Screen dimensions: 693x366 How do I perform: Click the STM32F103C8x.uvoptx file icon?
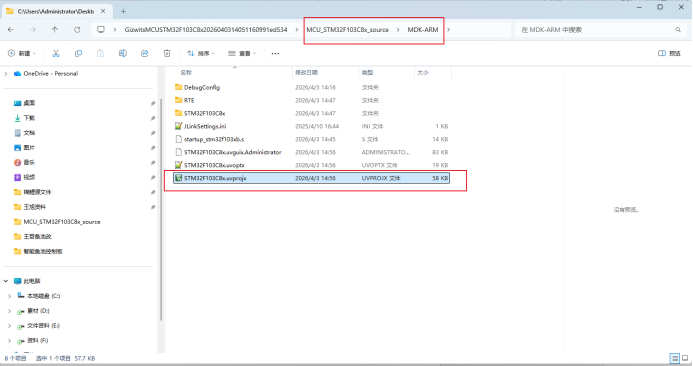[179, 165]
